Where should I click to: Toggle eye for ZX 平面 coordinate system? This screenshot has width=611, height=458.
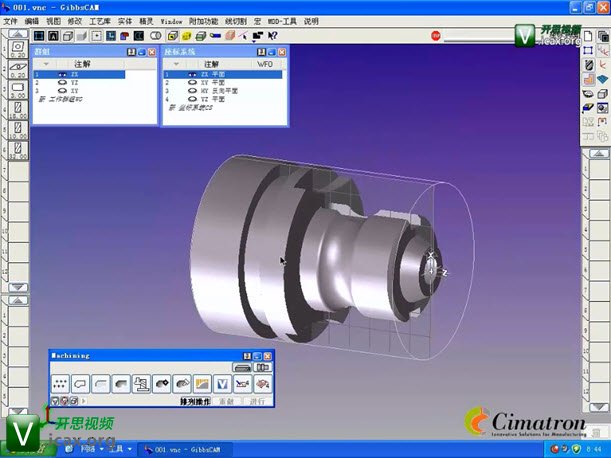tap(192, 74)
